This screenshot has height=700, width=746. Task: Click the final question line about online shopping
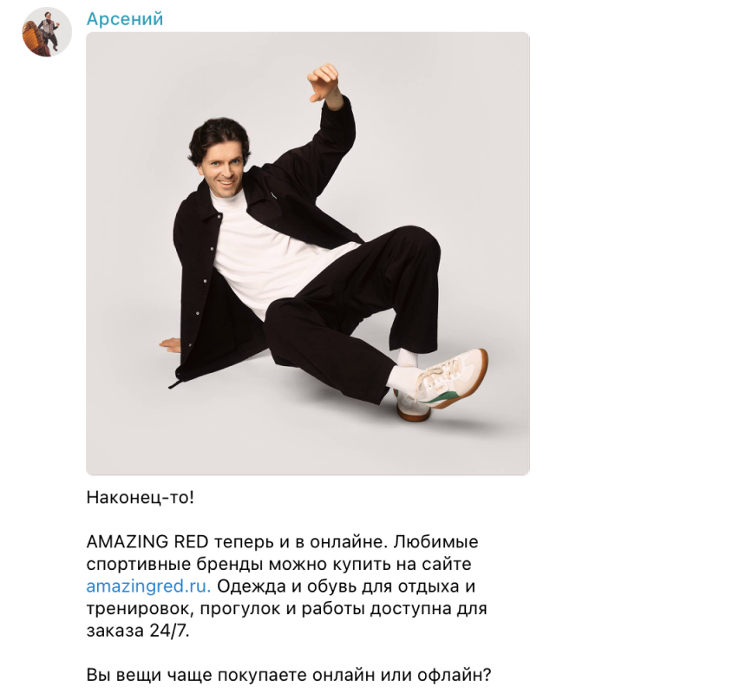(x=288, y=675)
